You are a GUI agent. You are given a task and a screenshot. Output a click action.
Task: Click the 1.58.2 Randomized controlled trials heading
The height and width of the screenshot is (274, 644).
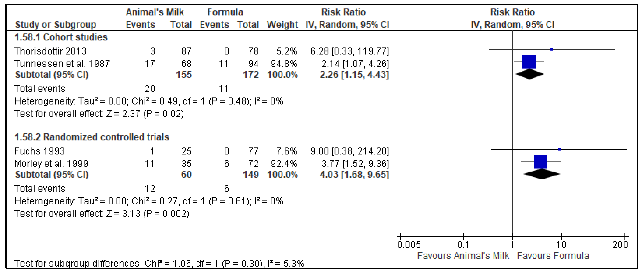tap(92, 137)
